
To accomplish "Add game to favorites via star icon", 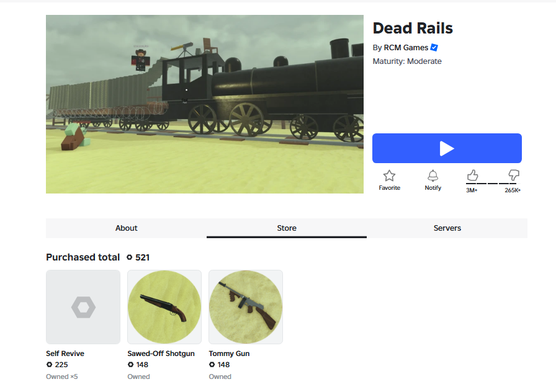I will click(389, 176).
